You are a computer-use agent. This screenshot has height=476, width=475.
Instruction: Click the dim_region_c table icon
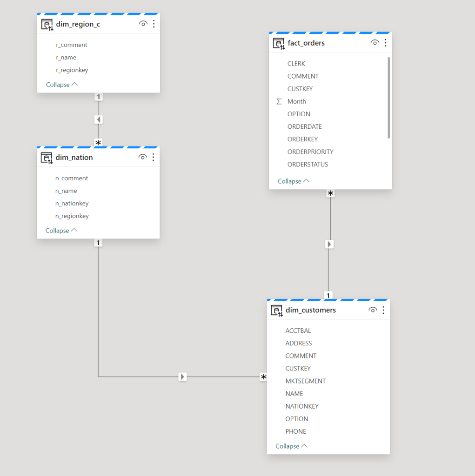point(47,25)
